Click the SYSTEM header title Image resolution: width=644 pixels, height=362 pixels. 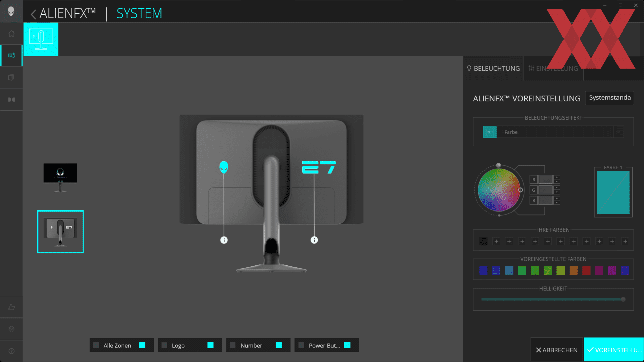point(139,14)
